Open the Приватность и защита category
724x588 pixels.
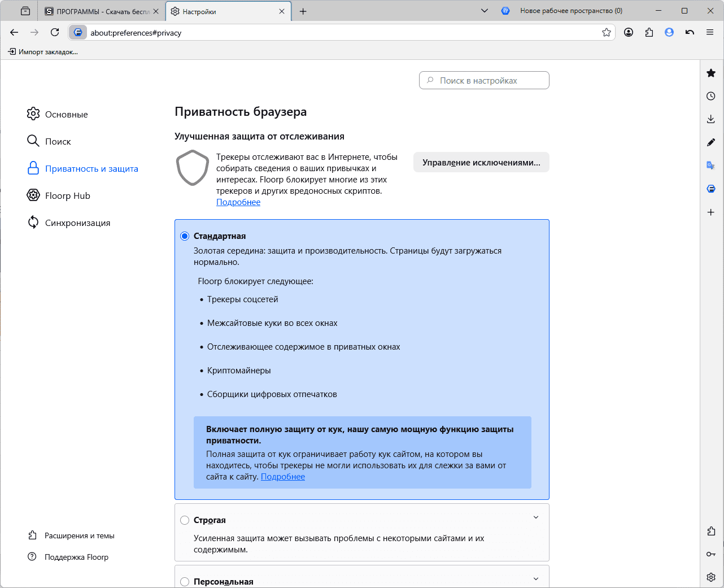(82, 168)
